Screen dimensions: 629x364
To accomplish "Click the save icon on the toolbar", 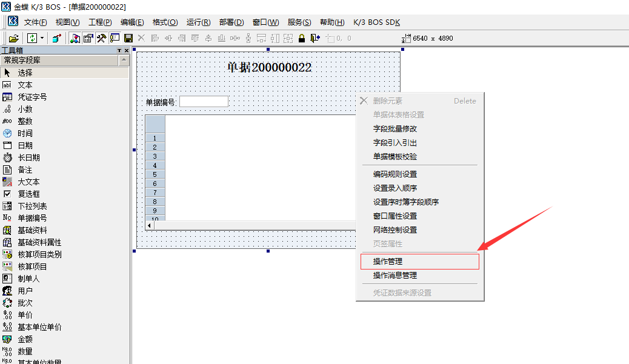I will pos(127,38).
